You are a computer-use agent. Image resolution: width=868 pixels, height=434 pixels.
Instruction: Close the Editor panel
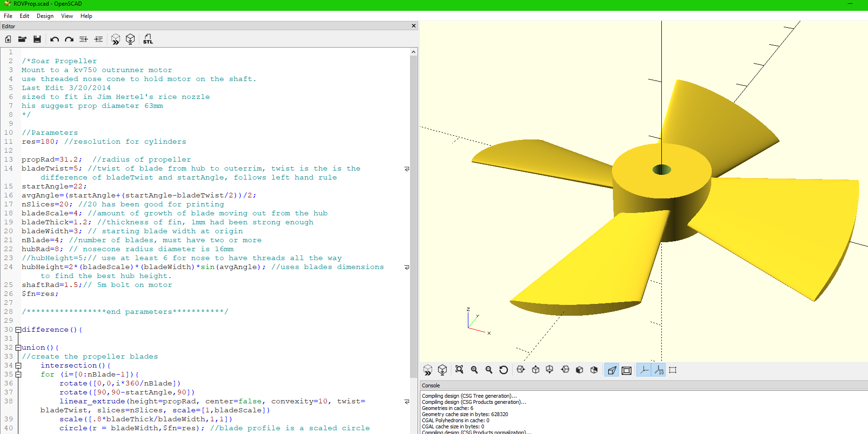pyautogui.click(x=414, y=26)
